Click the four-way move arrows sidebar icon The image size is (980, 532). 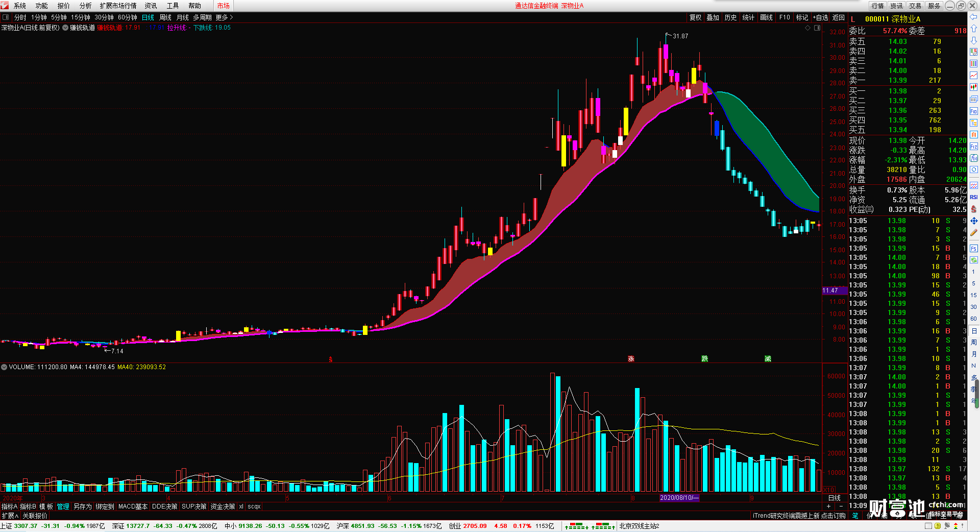click(x=973, y=221)
